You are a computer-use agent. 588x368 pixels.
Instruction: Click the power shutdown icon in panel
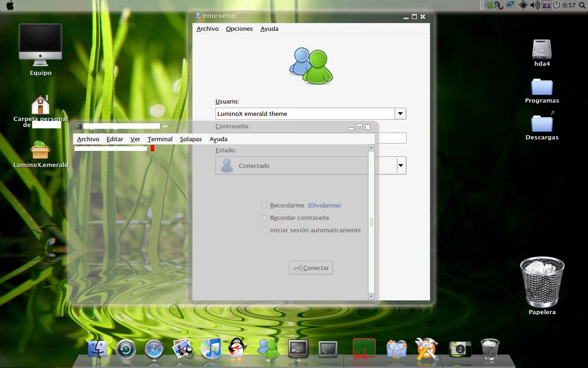pos(556,5)
